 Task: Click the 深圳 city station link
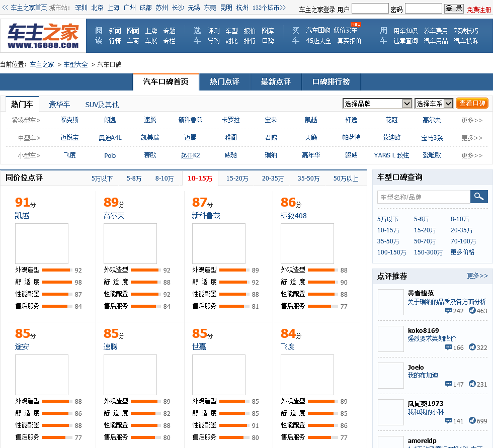(x=81, y=8)
